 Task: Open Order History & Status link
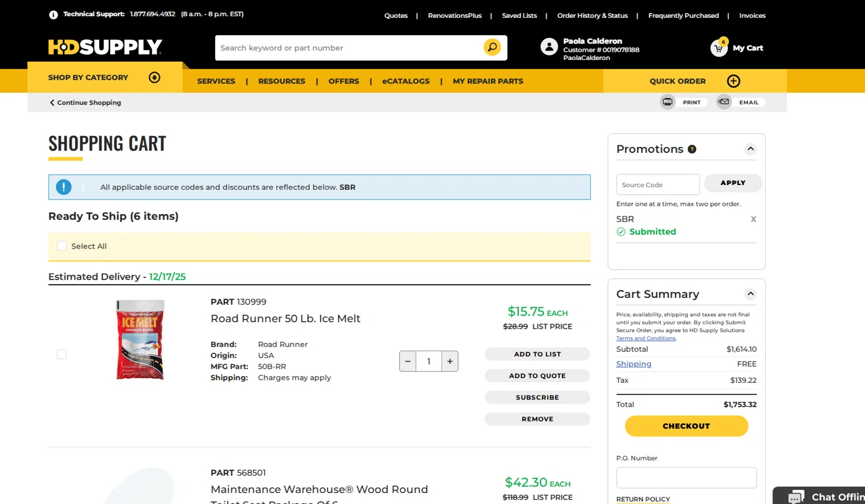coord(592,16)
